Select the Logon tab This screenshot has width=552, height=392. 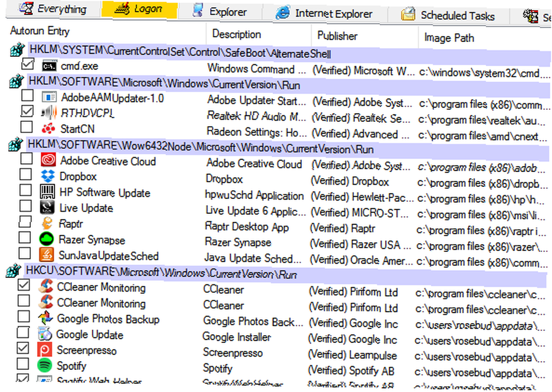click(139, 9)
